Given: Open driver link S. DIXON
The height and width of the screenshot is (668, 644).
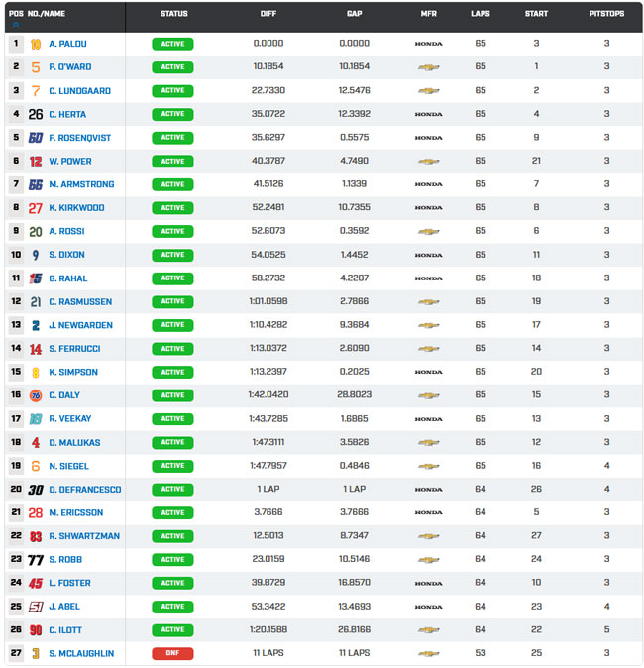Looking at the screenshot, I should [x=66, y=255].
